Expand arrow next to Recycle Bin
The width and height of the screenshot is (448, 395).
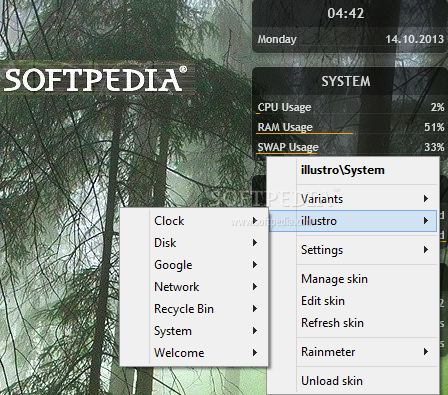click(255, 309)
